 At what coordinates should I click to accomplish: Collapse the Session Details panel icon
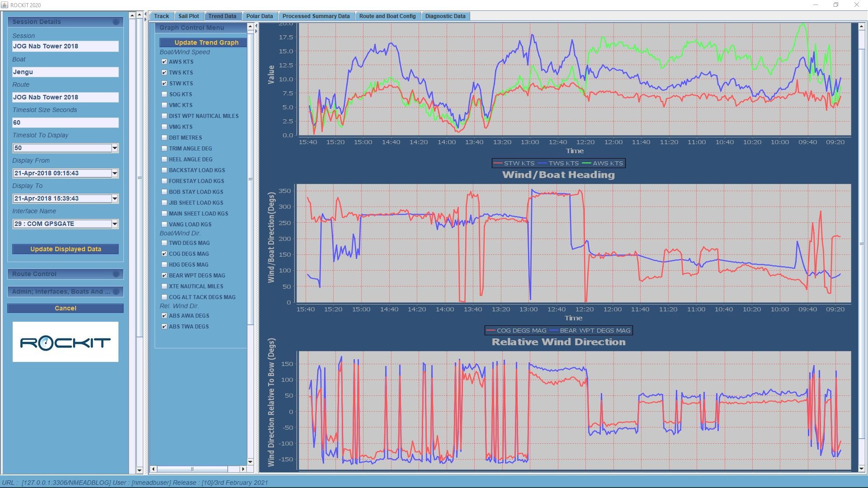(116, 22)
